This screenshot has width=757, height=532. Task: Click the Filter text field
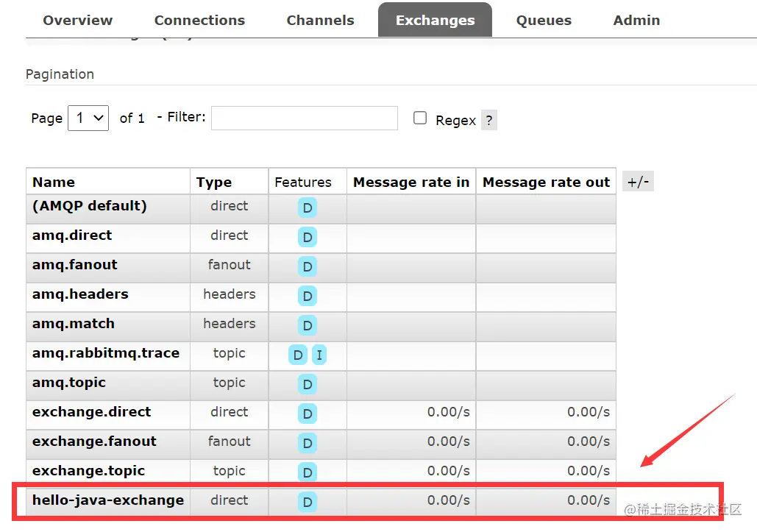point(305,118)
